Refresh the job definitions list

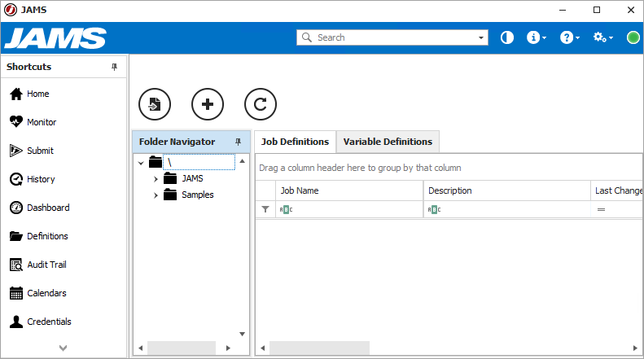(261, 104)
